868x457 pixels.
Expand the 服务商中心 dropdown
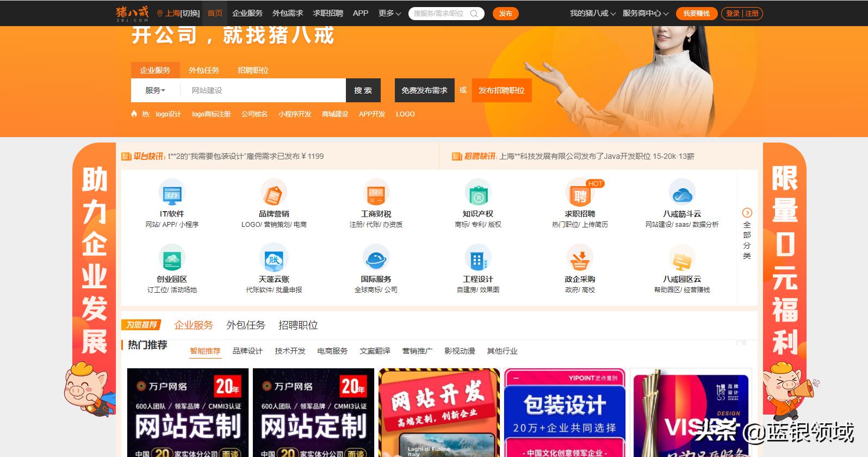click(x=645, y=13)
